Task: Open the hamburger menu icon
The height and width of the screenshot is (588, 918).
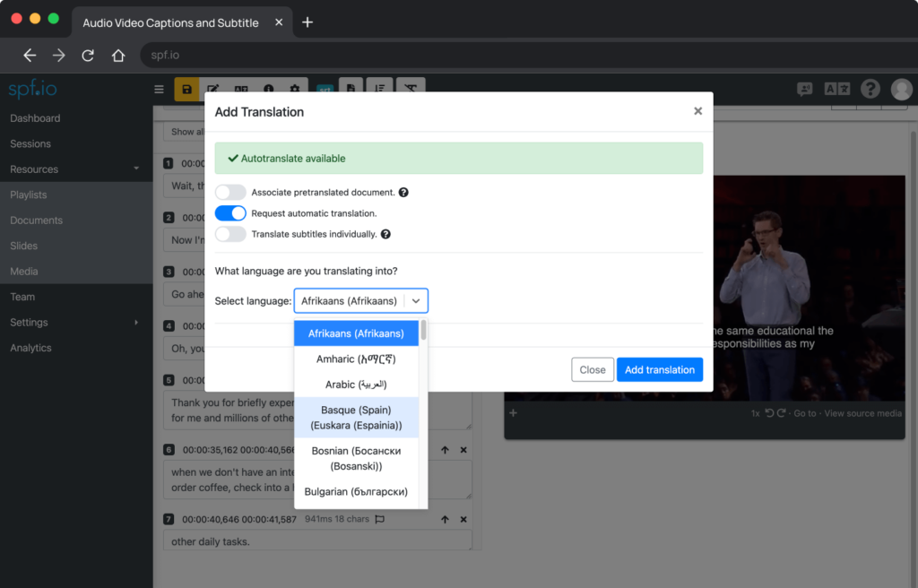Action: 159,90
